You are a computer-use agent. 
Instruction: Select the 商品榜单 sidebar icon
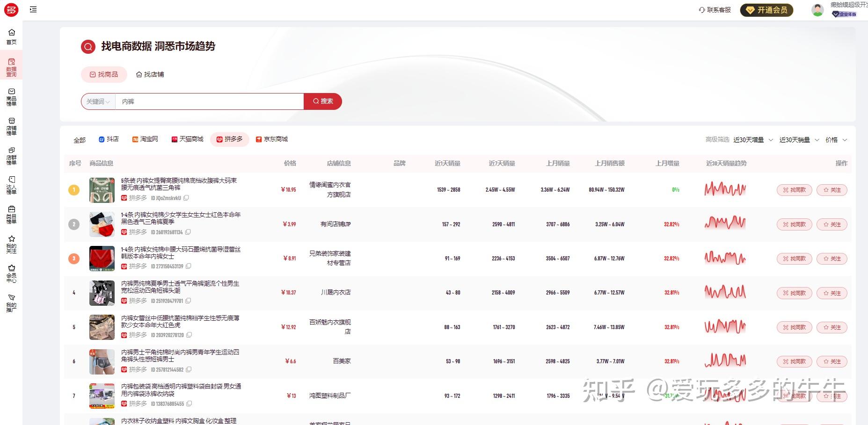11,96
